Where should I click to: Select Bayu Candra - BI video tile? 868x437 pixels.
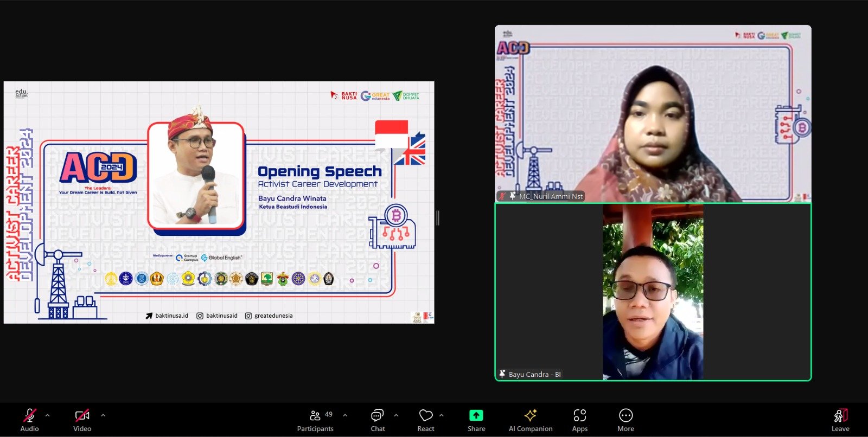click(x=653, y=292)
